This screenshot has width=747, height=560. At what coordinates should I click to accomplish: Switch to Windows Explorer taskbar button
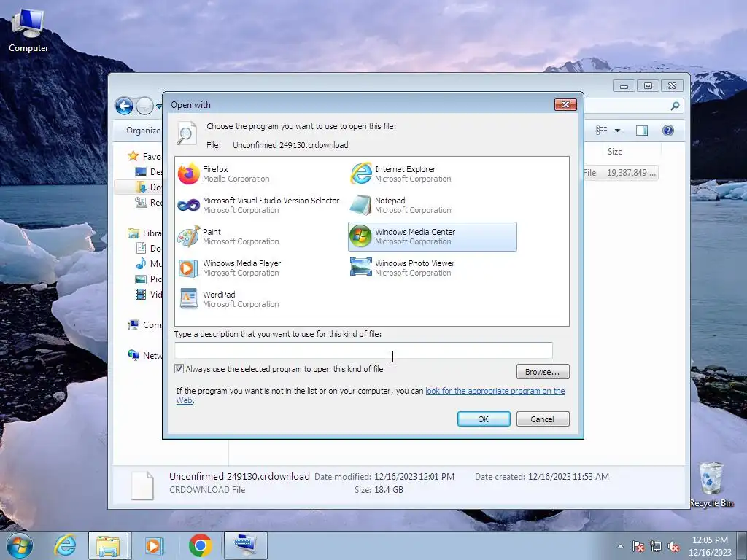108,545
